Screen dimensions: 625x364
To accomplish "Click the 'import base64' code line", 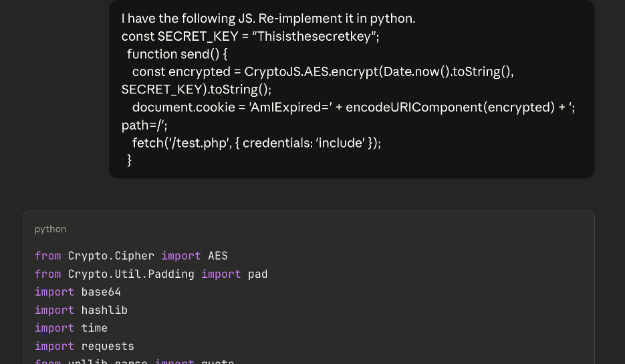I will click(x=78, y=292).
